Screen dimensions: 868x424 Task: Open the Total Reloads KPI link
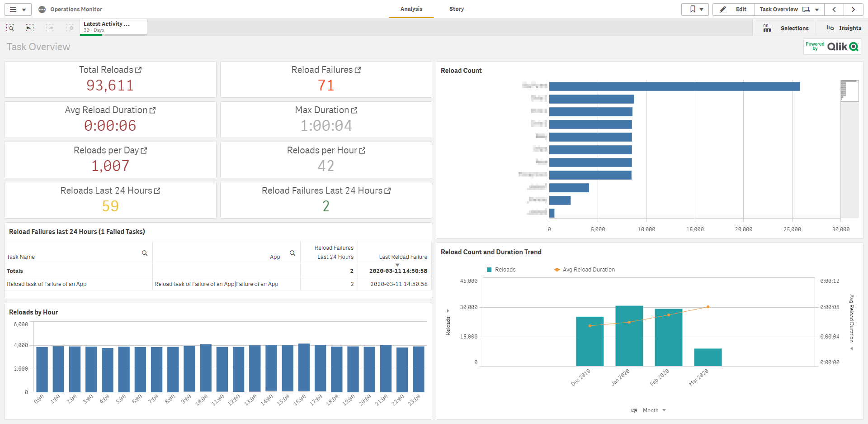click(x=138, y=70)
